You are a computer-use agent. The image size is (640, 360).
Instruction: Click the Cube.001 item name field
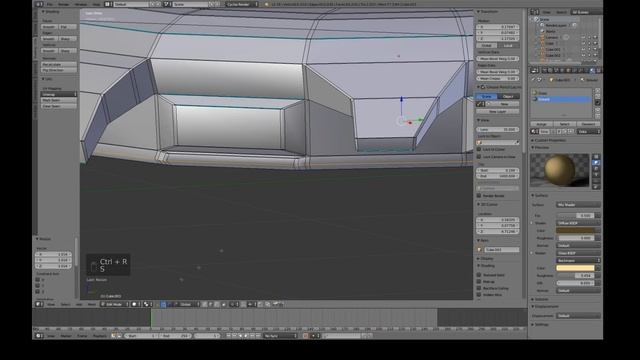tap(501, 249)
